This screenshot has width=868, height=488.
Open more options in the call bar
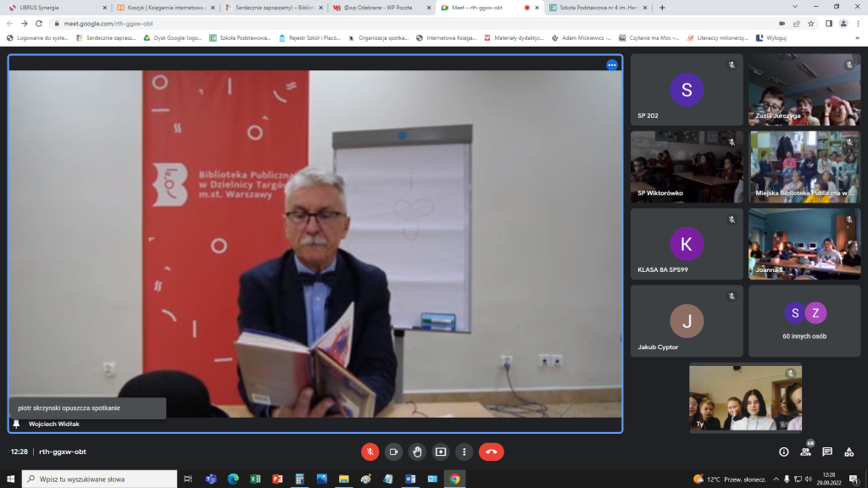point(464,452)
